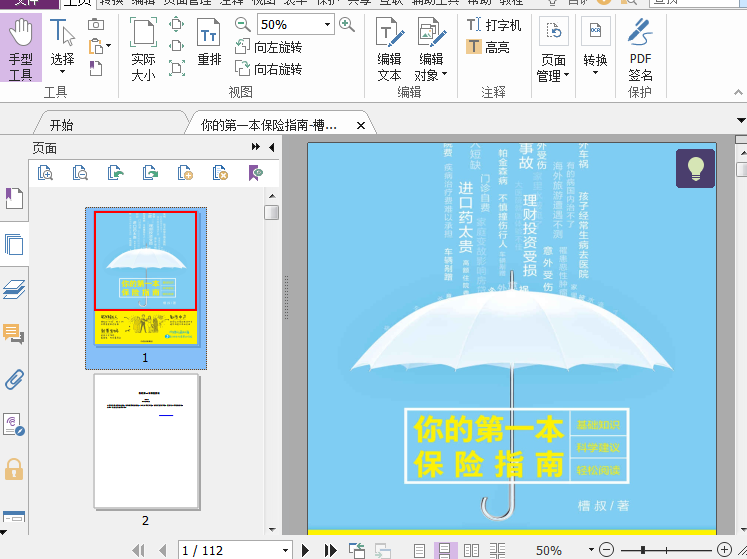Rotate pages counterclockwise in the 页面 panel toolbar
Viewport: 747px width, 559px height.
tap(115, 173)
